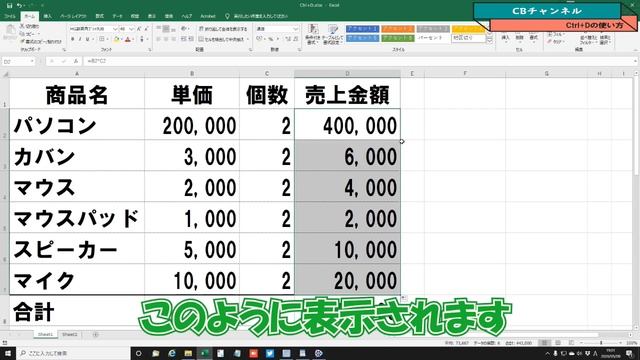Add a new sheet with plus icon
The width and height of the screenshot is (640, 360).
96,335
